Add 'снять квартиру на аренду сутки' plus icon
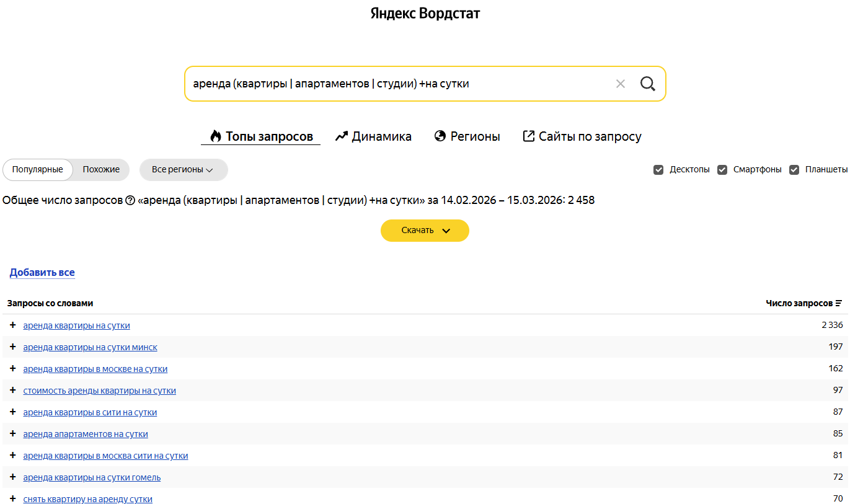863x504 pixels. pyautogui.click(x=12, y=498)
